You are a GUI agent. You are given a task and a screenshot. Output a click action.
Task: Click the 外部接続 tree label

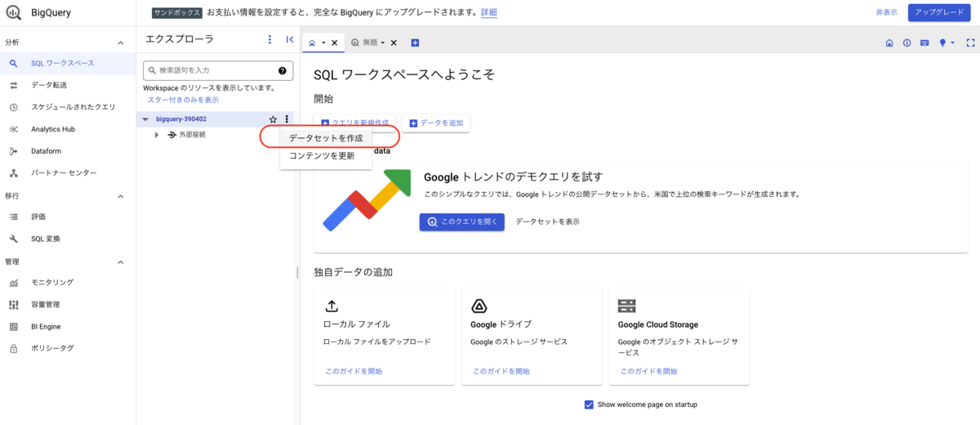click(x=192, y=135)
